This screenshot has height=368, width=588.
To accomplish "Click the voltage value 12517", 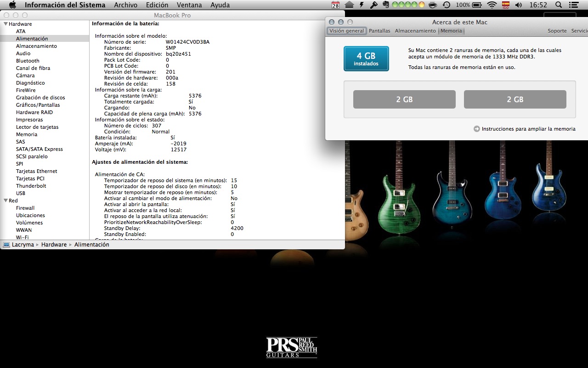I will click(x=178, y=149).
